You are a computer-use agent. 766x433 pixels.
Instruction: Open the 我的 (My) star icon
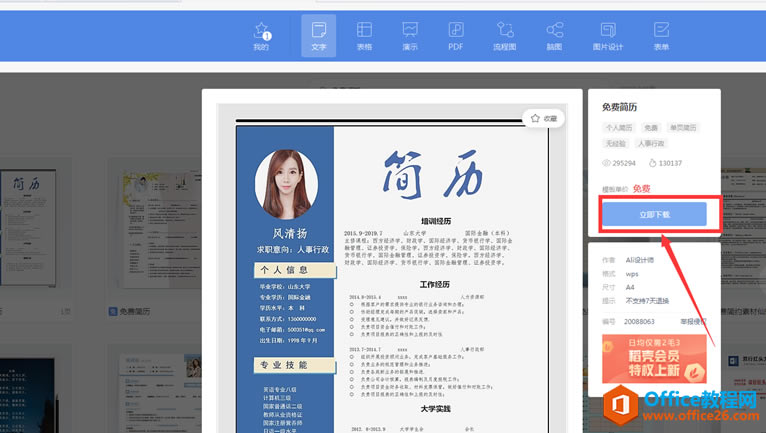point(261,35)
